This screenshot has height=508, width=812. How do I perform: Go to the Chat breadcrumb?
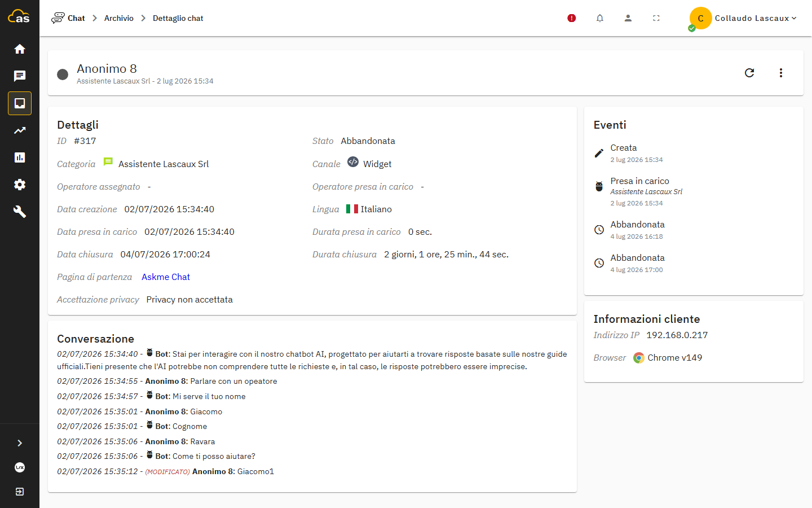[76, 18]
